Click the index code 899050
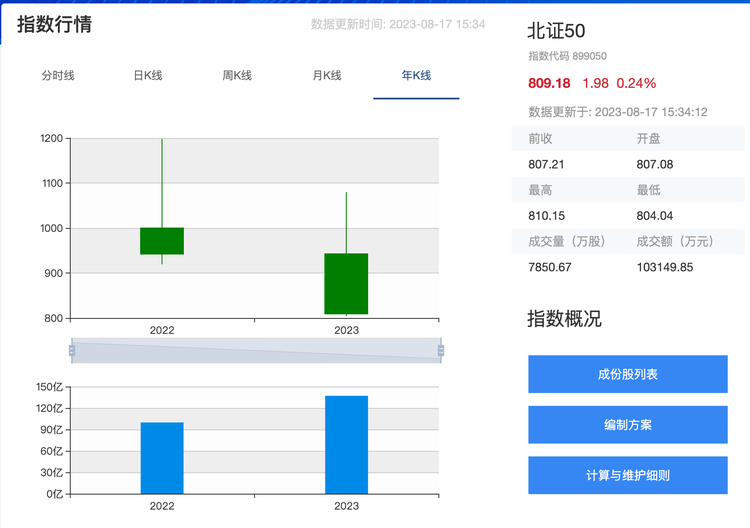750x528 pixels. pos(589,57)
